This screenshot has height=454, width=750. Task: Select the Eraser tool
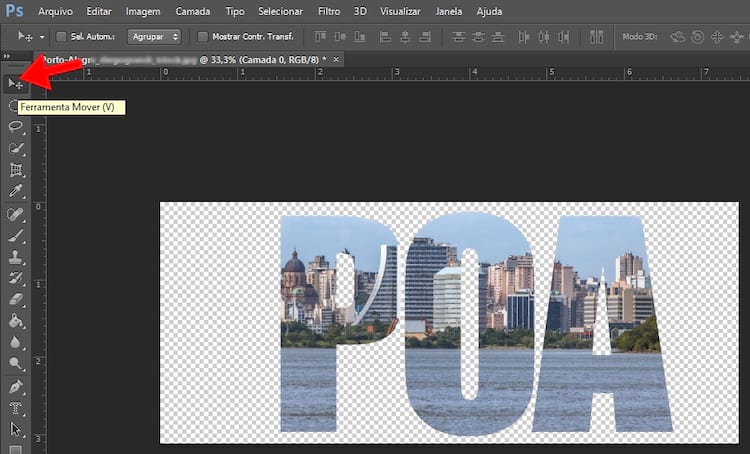pos(16,299)
